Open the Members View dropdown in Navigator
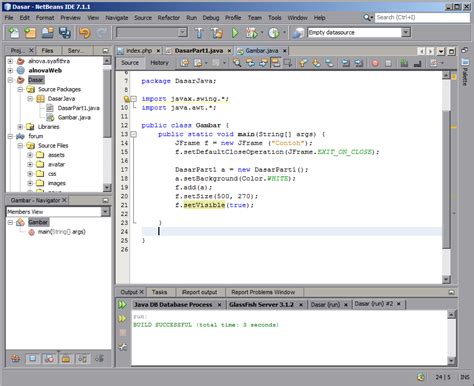 105,212
